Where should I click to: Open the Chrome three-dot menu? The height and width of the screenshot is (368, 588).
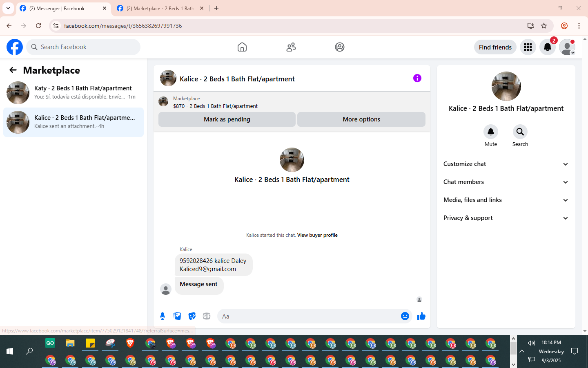pyautogui.click(x=579, y=26)
